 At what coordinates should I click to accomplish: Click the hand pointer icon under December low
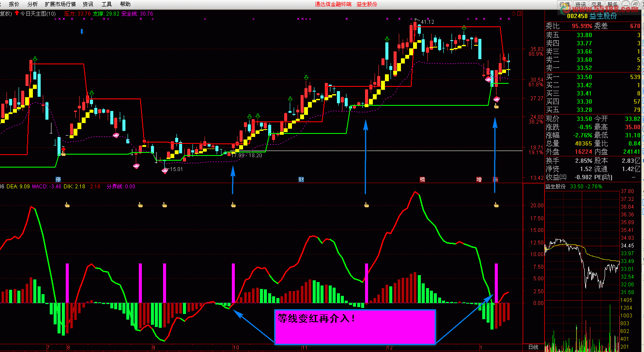coord(497,105)
